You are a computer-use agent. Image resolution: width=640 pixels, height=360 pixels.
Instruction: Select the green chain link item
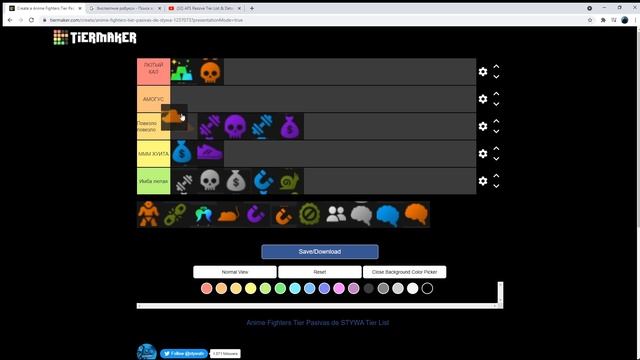(x=176, y=214)
